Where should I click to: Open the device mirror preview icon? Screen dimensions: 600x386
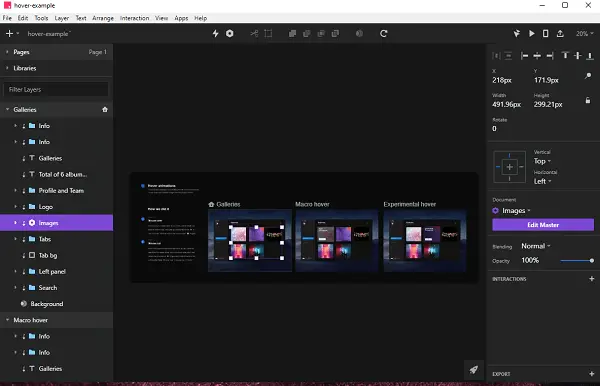point(546,34)
